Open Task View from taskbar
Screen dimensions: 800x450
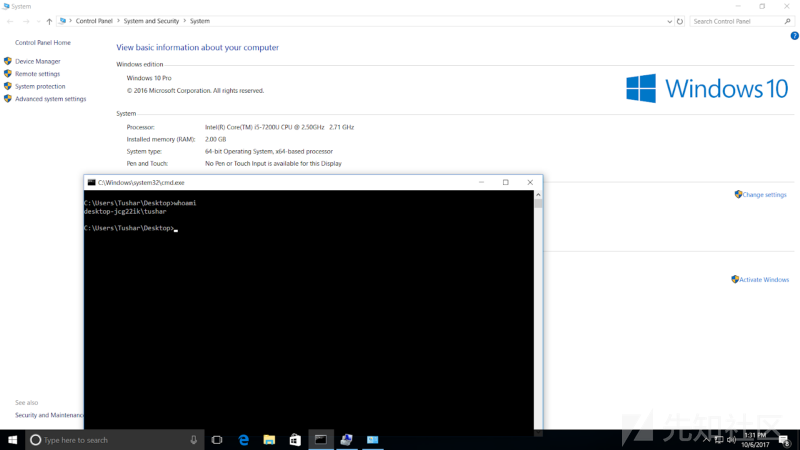pos(217,440)
